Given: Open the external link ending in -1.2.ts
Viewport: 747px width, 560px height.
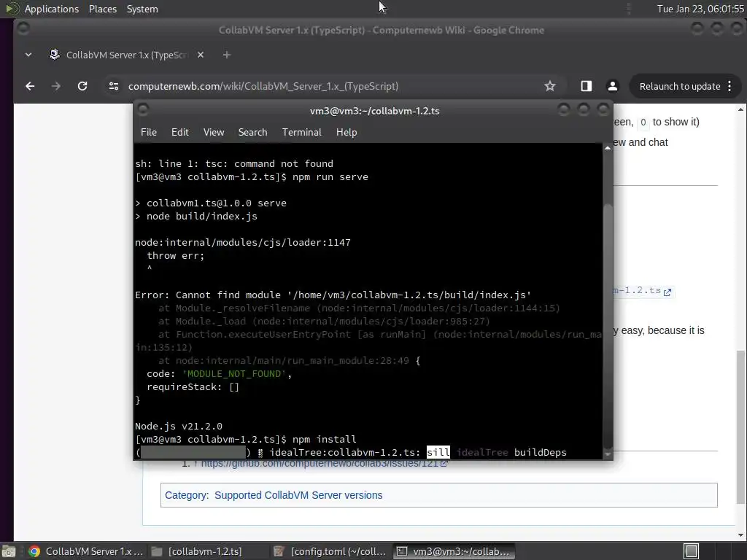Looking at the screenshot, I should tap(642, 291).
